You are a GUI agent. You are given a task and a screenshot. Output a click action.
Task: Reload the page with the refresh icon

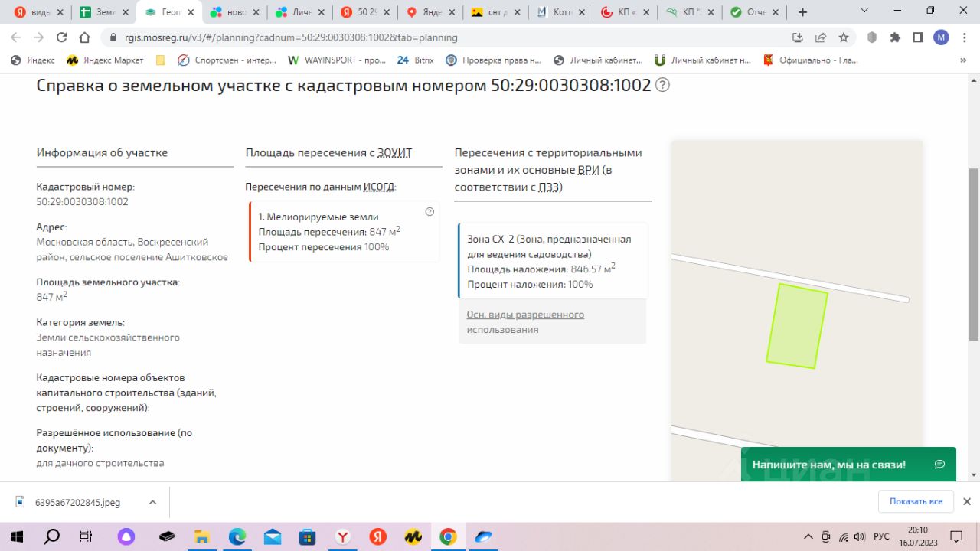62,37
